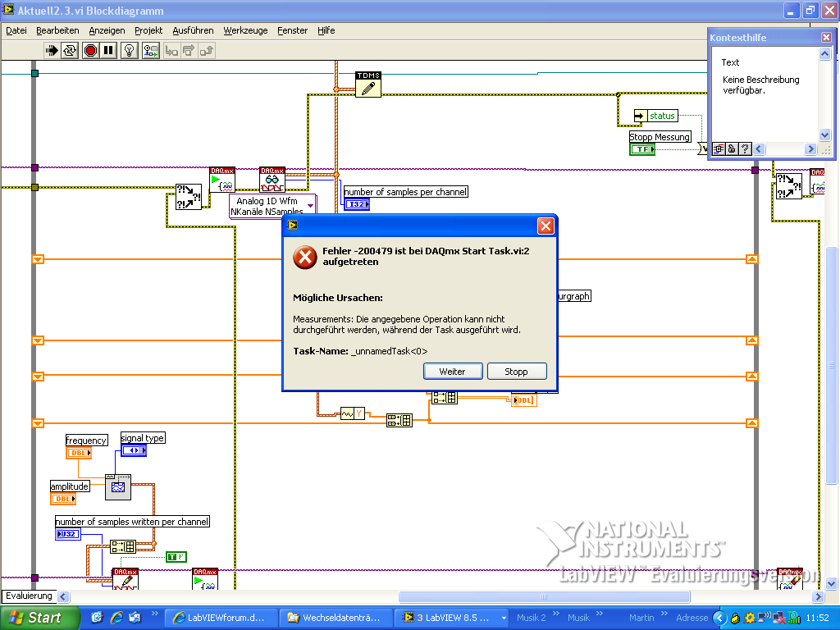Toggle optional terminals icon in Kontexthilfe
The image size is (840, 630).
719,149
